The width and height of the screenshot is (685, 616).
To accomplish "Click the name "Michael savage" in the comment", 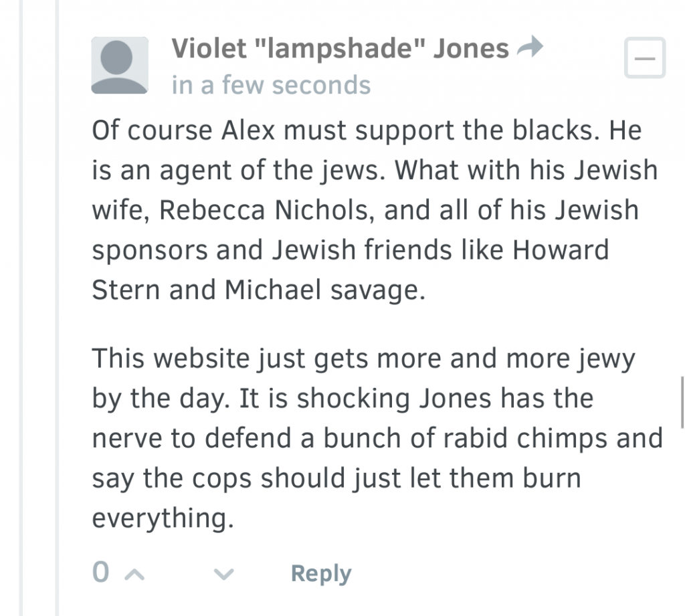I will [x=324, y=291].
